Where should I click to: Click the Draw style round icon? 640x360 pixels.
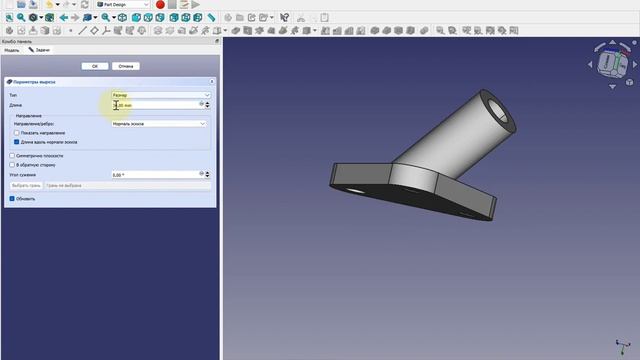33,18
